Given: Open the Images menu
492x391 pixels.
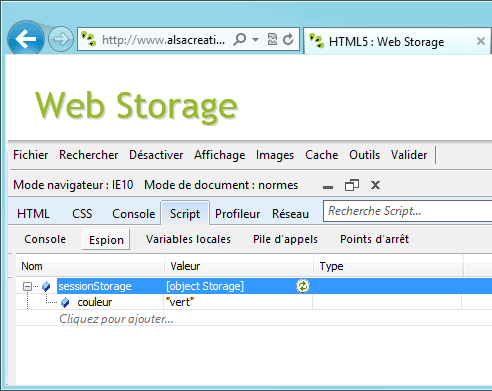Looking at the screenshot, I should 275,155.
